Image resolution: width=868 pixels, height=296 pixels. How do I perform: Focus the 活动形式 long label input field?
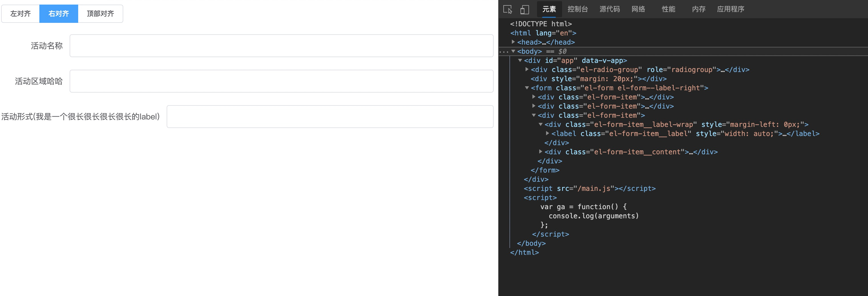coord(330,117)
